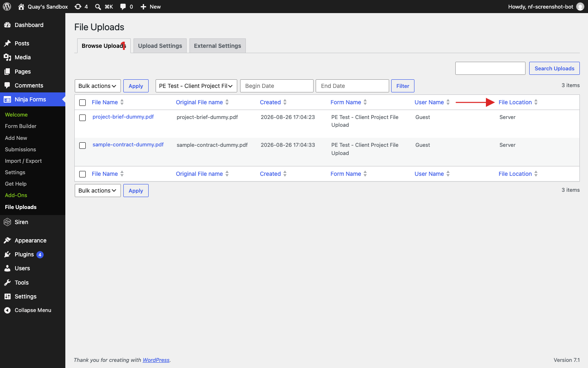Image resolution: width=588 pixels, height=368 pixels.
Task: Open the sample-contract-dummy.pdf file link
Action: [128, 144]
